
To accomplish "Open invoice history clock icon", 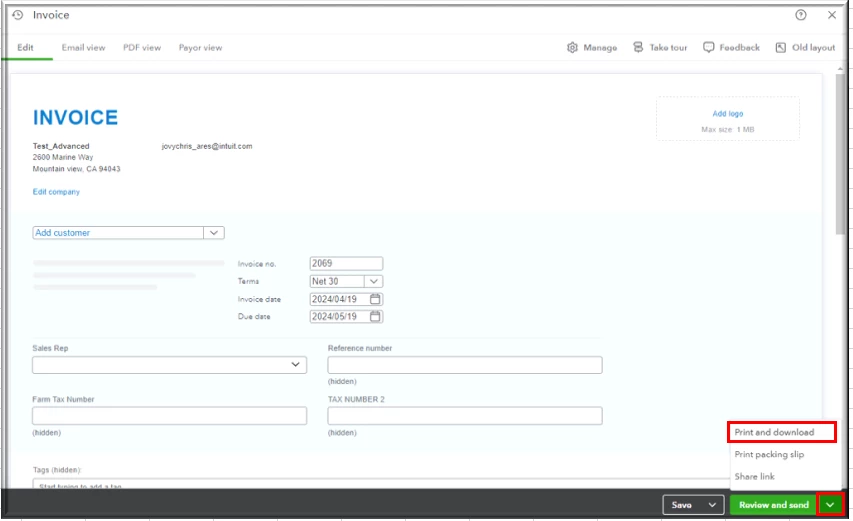I will pyautogui.click(x=17, y=15).
